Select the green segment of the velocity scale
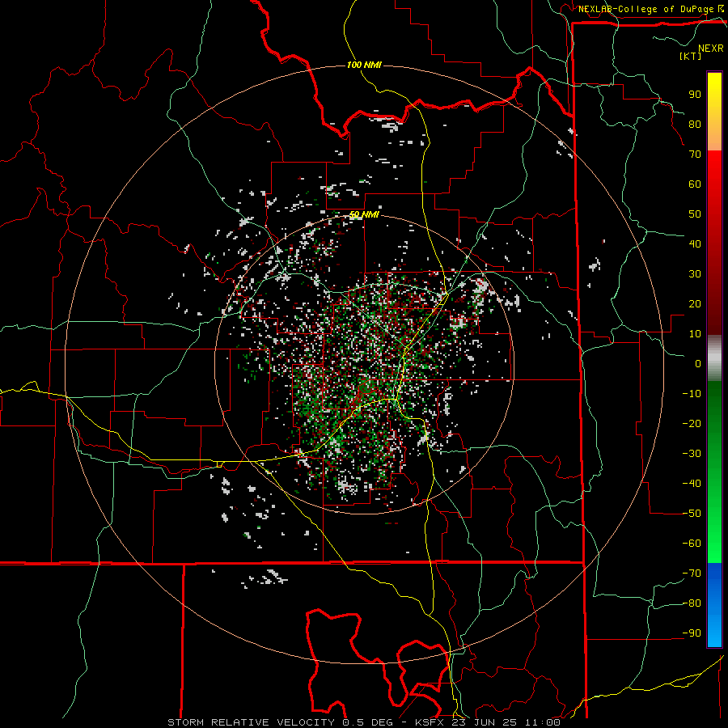This screenshot has height=728, width=728. pos(714,472)
